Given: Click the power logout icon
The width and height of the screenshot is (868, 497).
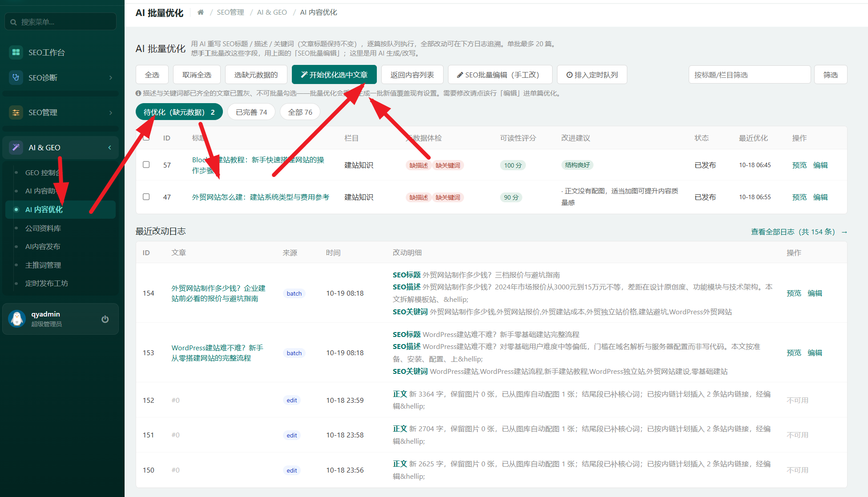Looking at the screenshot, I should (x=105, y=319).
